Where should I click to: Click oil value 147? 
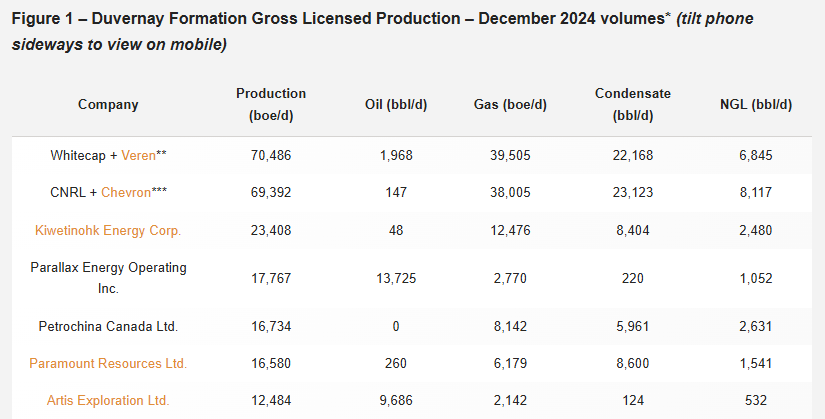pos(396,192)
